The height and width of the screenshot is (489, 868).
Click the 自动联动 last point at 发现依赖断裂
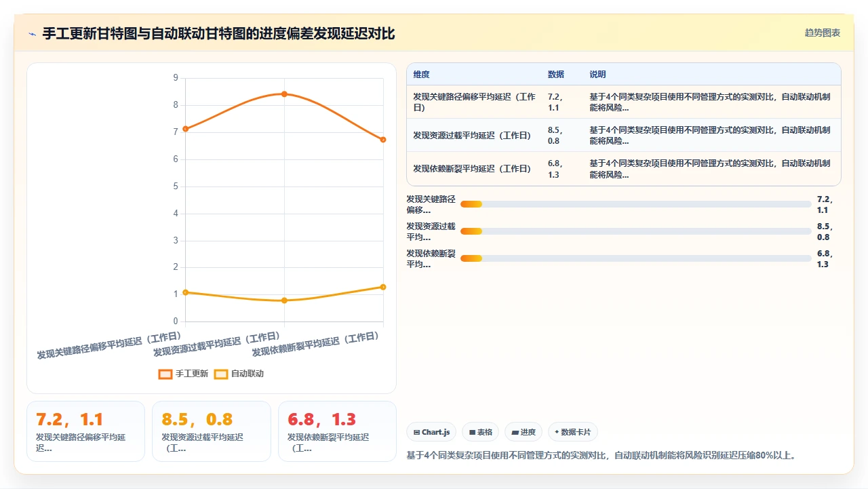tap(383, 287)
